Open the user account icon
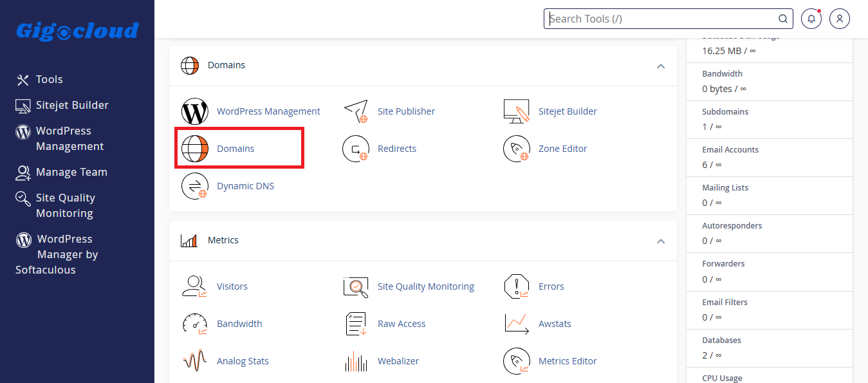 pos(840,19)
